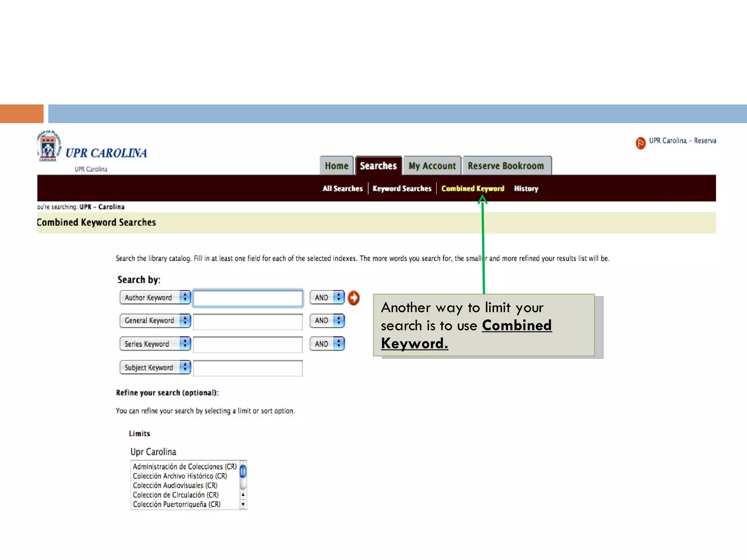Open the Subject Keyword dropdown
The image size is (747, 560).
[x=155, y=367]
